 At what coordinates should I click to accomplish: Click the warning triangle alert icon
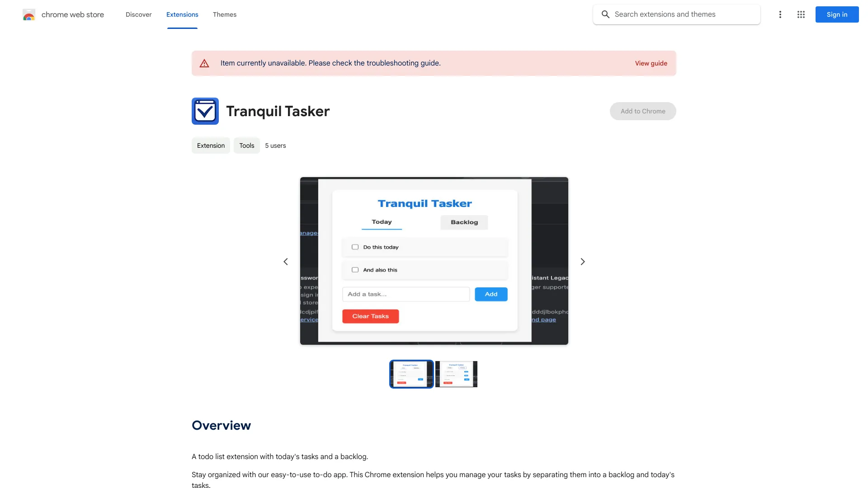tap(204, 63)
